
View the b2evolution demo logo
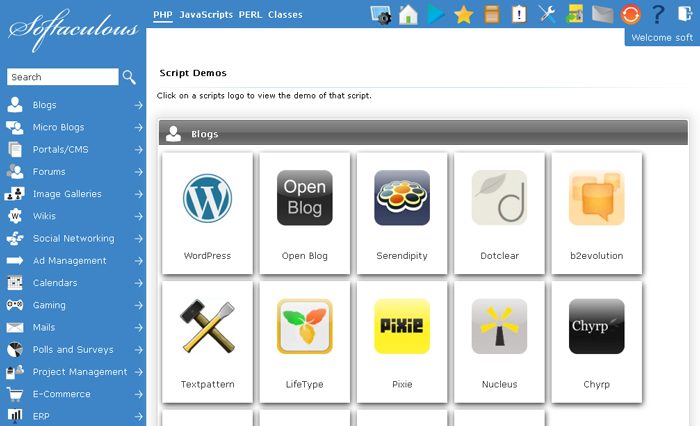coord(596,198)
